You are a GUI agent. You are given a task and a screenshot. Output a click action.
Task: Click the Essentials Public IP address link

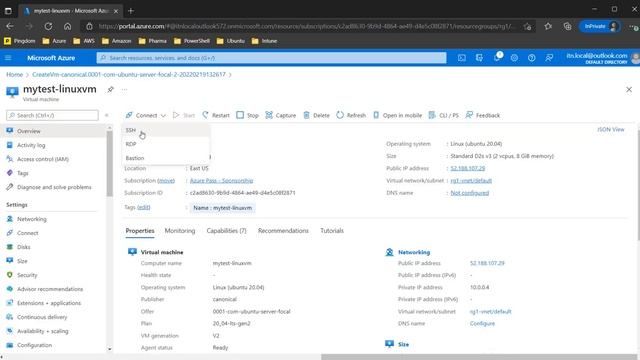(468, 168)
